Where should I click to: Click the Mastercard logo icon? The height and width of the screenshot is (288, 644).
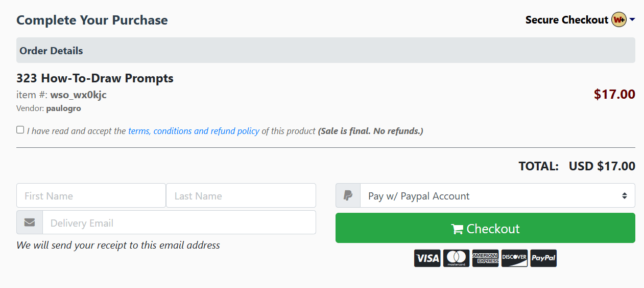click(456, 258)
